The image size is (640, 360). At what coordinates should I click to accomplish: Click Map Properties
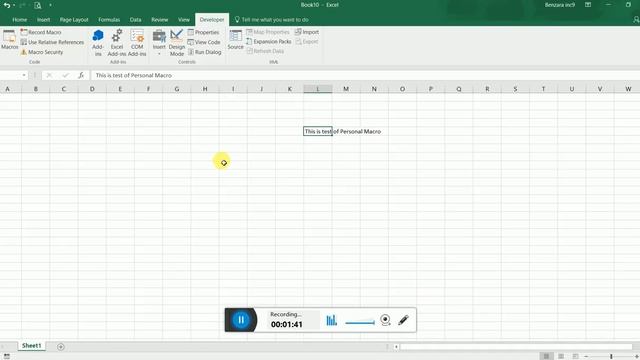(268, 32)
